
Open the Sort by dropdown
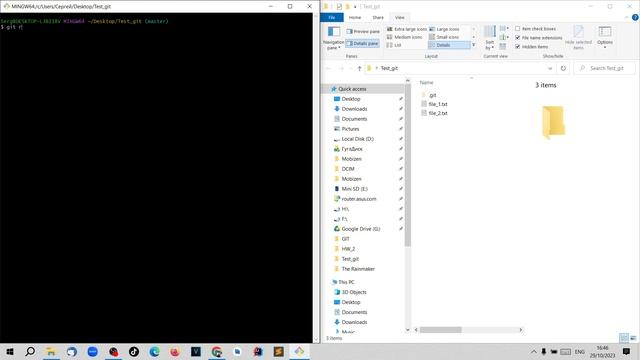tap(489, 38)
